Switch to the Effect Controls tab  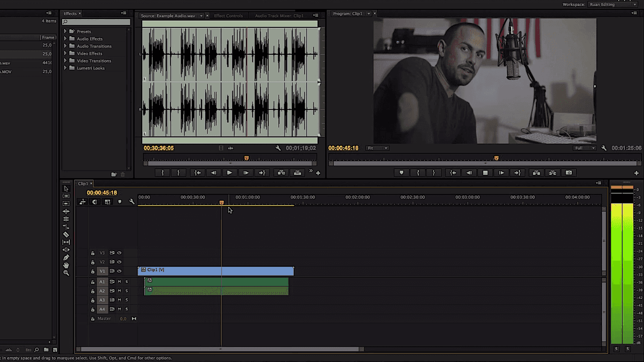228,16
